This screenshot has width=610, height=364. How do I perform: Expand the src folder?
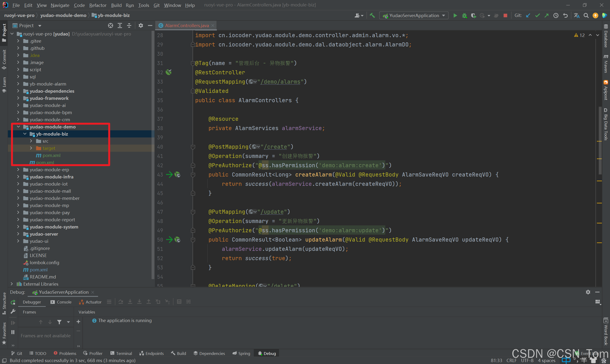pyautogui.click(x=31, y=141)
